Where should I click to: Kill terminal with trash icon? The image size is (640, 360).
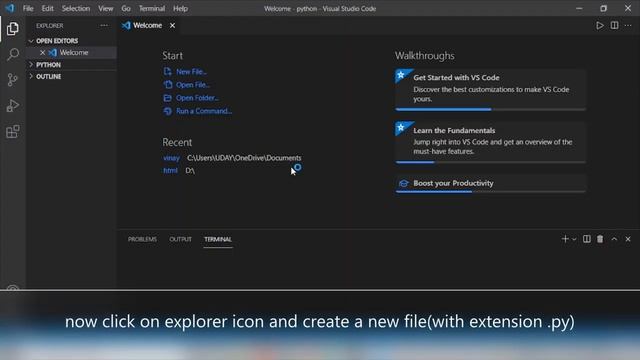pyautogui.click(x=600, y=239)
